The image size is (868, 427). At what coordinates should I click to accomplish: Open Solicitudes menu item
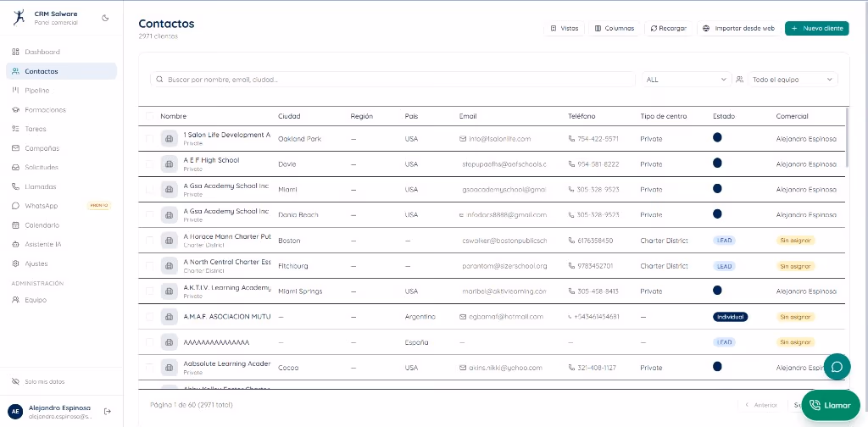pyautogui.click(x=41, y=167)
